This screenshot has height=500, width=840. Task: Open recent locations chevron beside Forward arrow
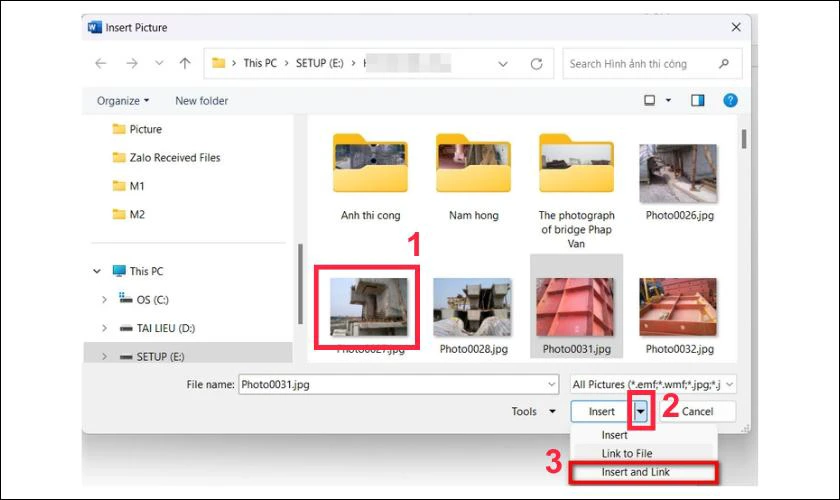pos(159,63)
